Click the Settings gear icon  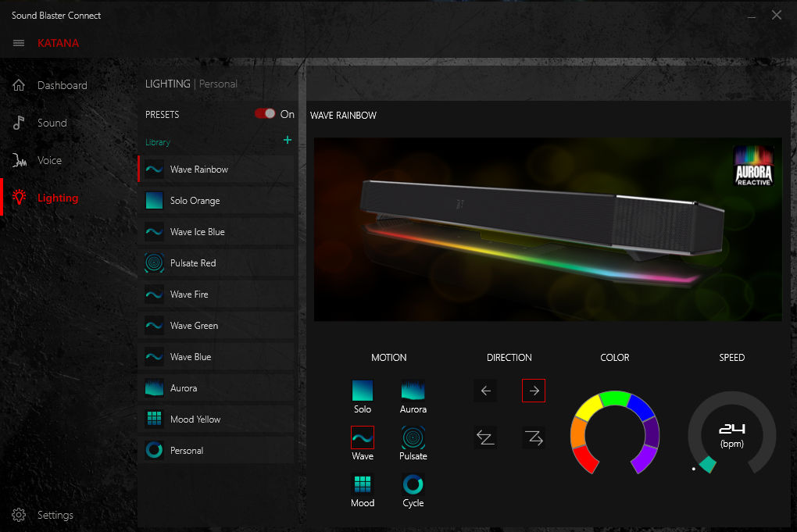tap(19, 515)
